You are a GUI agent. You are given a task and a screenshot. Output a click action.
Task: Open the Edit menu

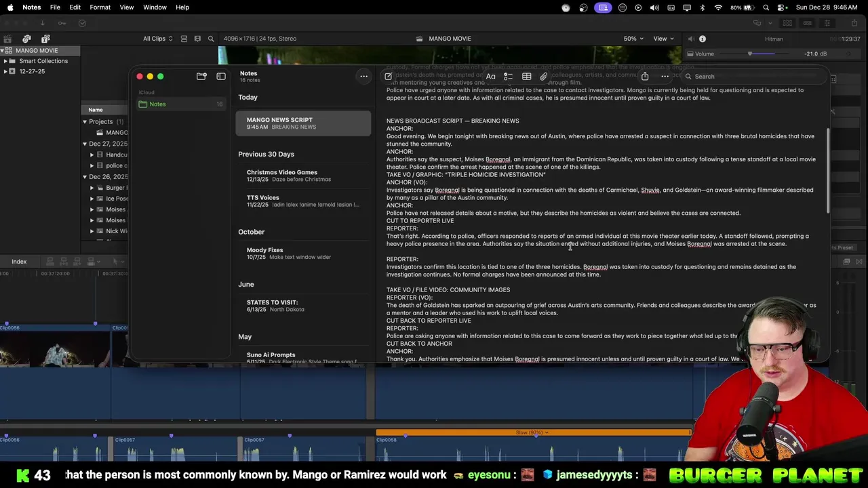(x=75, y=7)
